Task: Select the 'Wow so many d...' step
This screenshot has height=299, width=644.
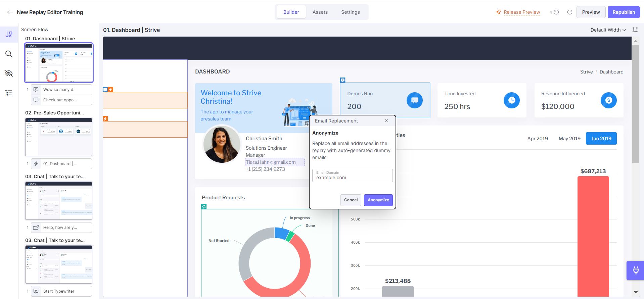Action: click(61, 90)
